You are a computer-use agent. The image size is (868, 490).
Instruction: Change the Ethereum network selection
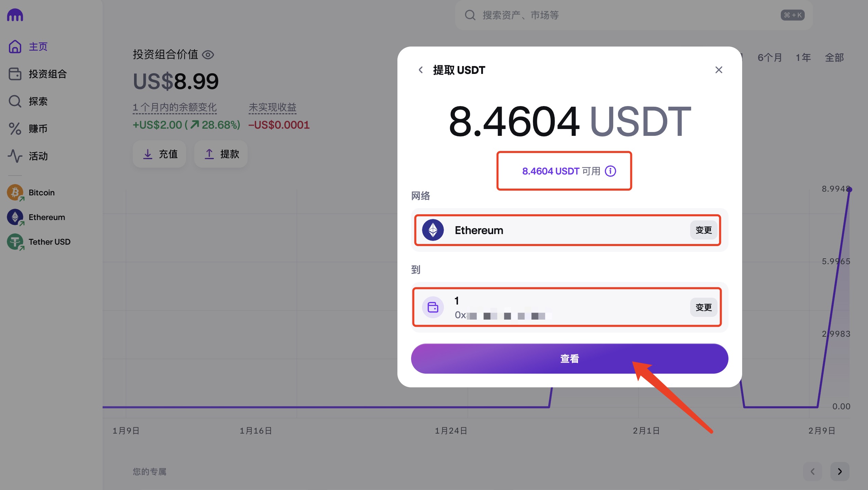[703, 230]
